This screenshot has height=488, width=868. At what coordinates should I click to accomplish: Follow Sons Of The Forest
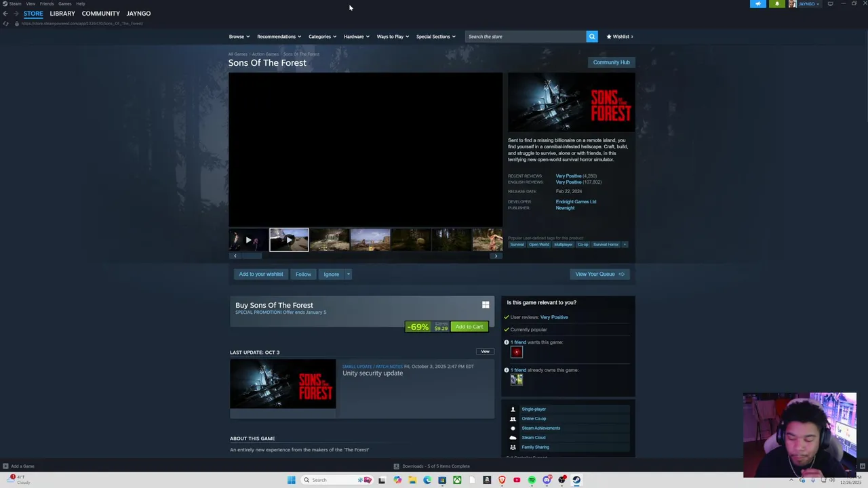(303, 274)
